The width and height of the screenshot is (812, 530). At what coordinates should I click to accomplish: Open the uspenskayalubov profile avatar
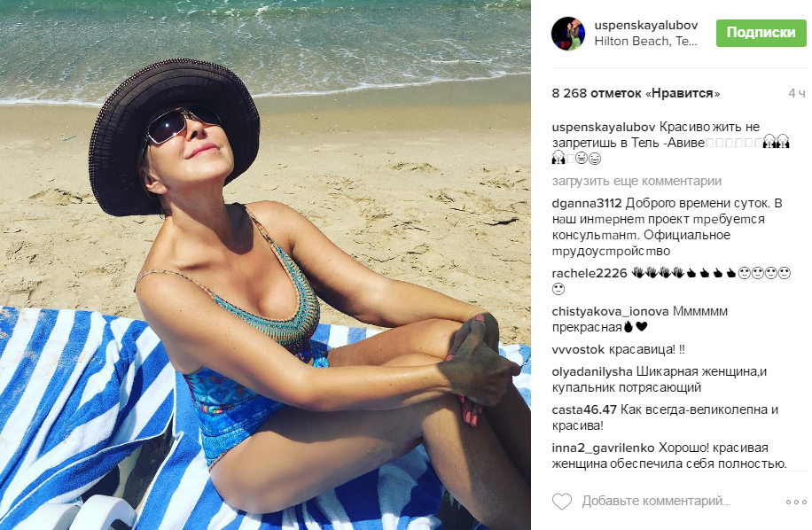click(568, 33)
